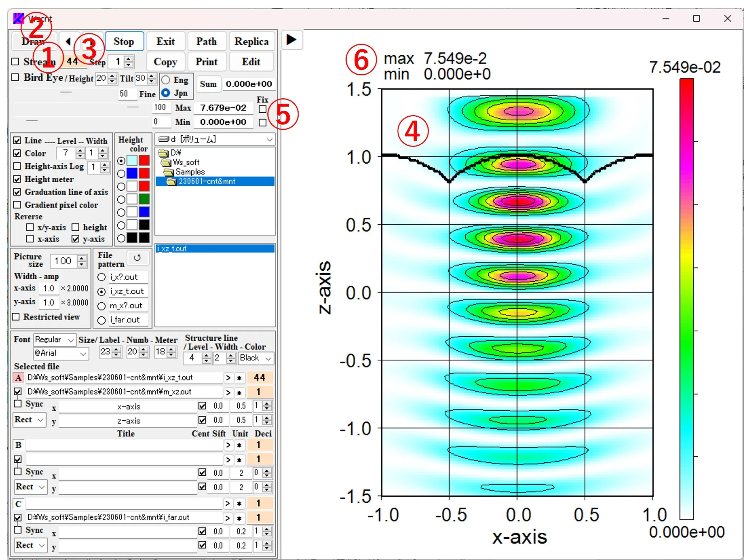The height and width of the screenshot is (560, 744).
Task: Click the black play arrow button
Action: click(291, 39)
